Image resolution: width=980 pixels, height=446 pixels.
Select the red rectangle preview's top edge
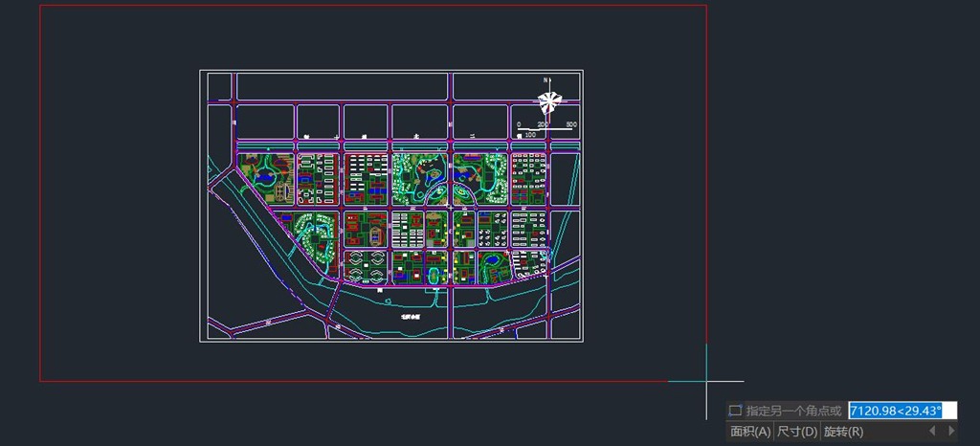pyautogui.click(x=373, y=6)
